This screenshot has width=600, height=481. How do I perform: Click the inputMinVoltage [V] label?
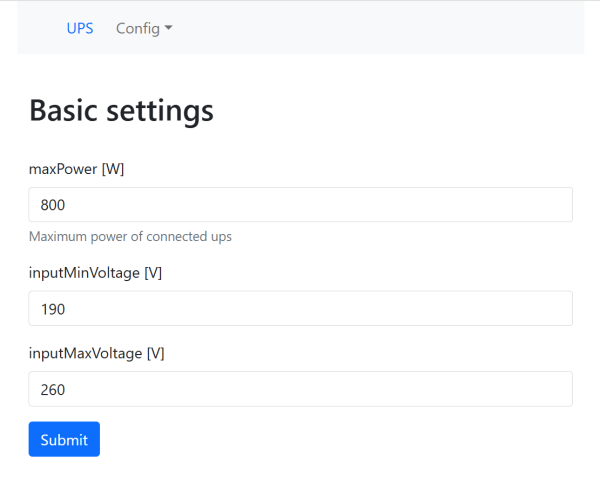[x=95, y=273]
